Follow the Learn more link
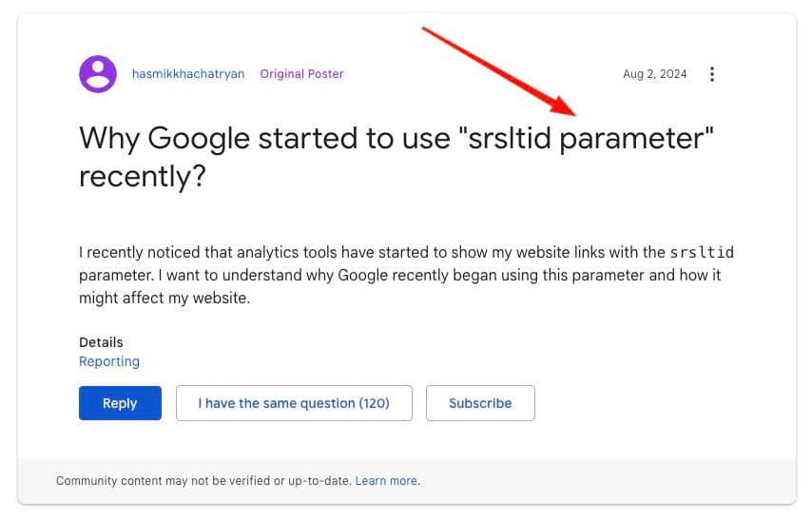 386,481
